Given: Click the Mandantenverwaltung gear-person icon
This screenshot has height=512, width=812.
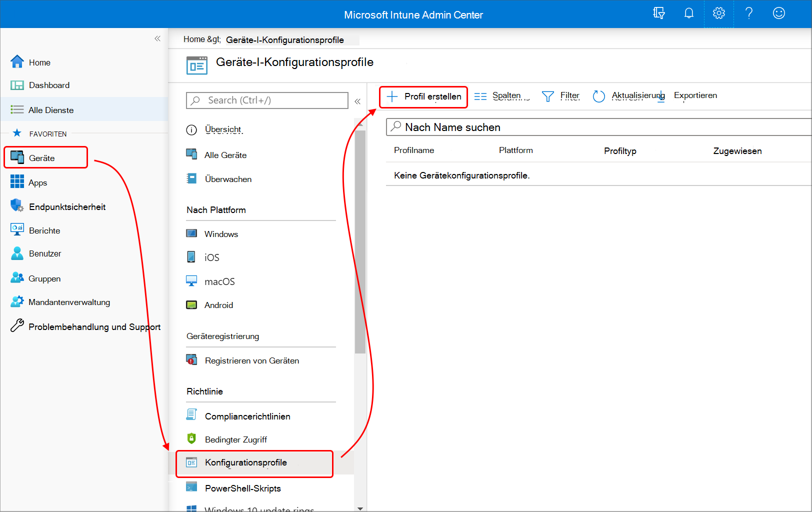Looking at the screenshot, I should point(17,301).
